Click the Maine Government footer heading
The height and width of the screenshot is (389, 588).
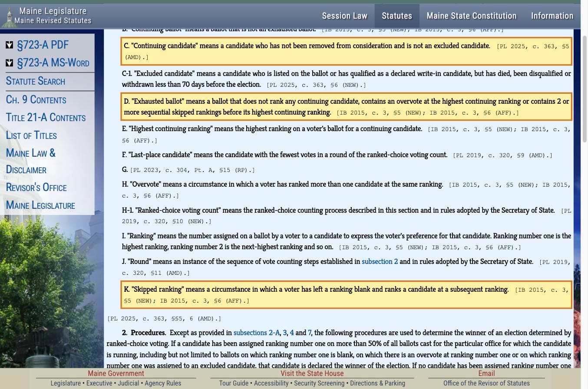(x=116, y=373)
